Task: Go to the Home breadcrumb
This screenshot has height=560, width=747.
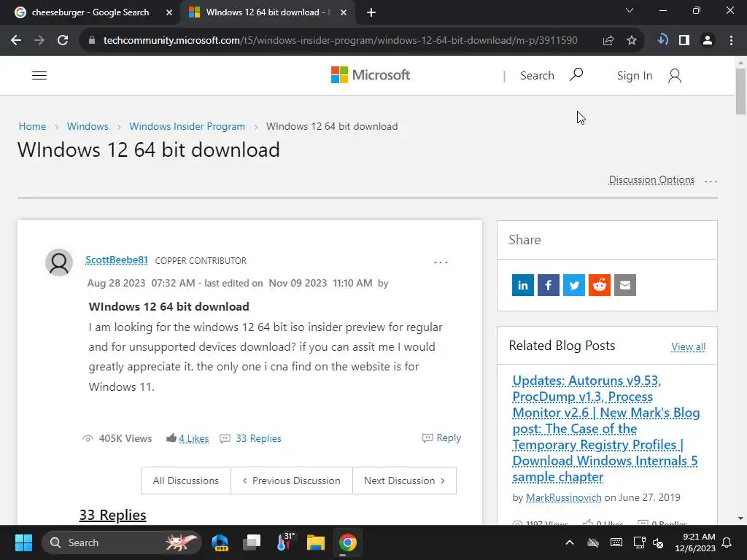Action: 32,126
